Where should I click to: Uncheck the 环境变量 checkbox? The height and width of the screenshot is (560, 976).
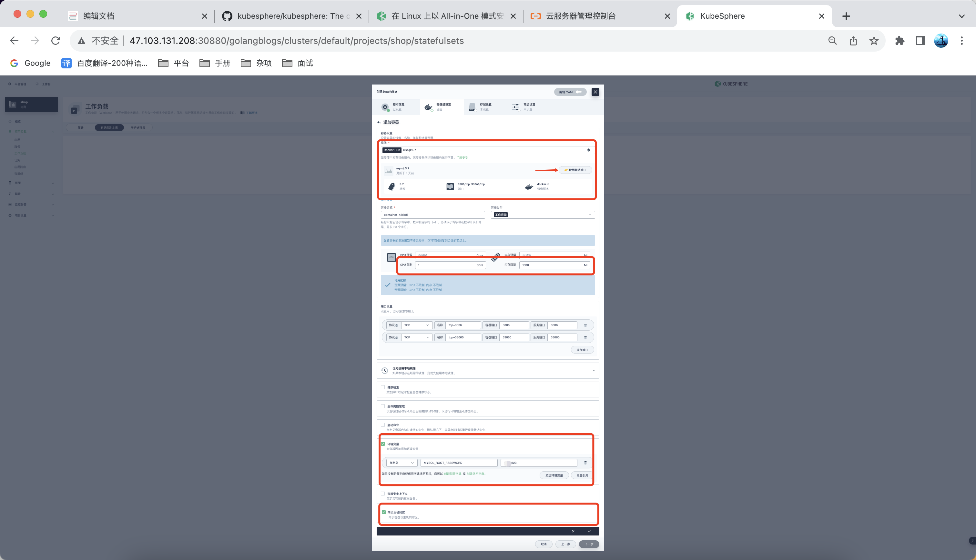[x=383, y=444]
